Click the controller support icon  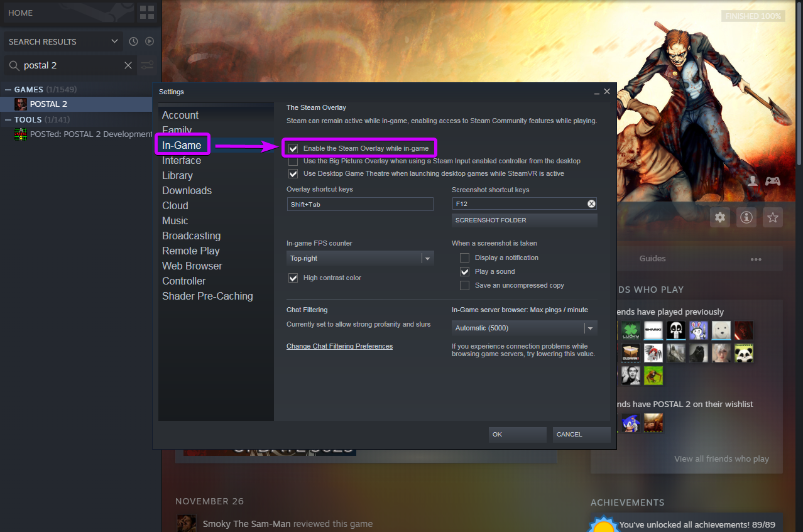[772, 181]
